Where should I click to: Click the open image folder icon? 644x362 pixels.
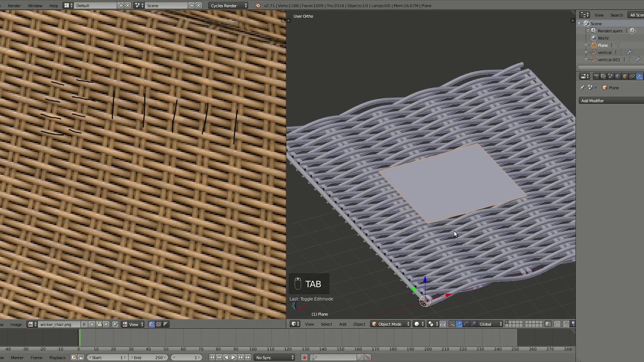99,324
